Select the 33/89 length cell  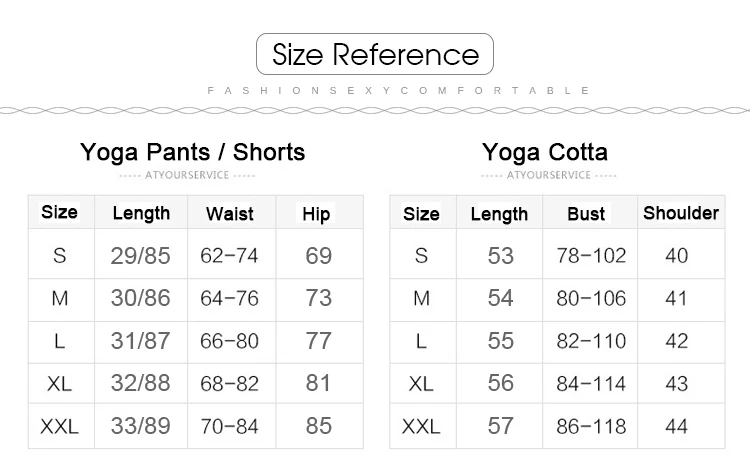140,426
